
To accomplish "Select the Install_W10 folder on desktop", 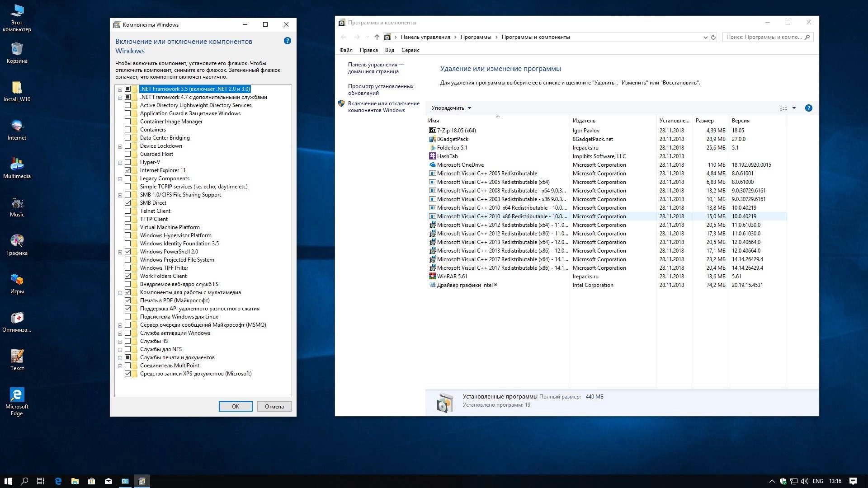I will click(17, 91).
